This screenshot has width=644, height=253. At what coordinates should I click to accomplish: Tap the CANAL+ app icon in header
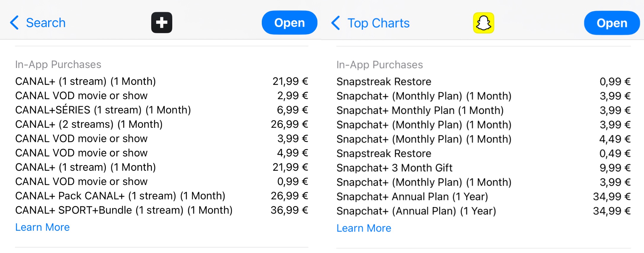coord(162,23)
